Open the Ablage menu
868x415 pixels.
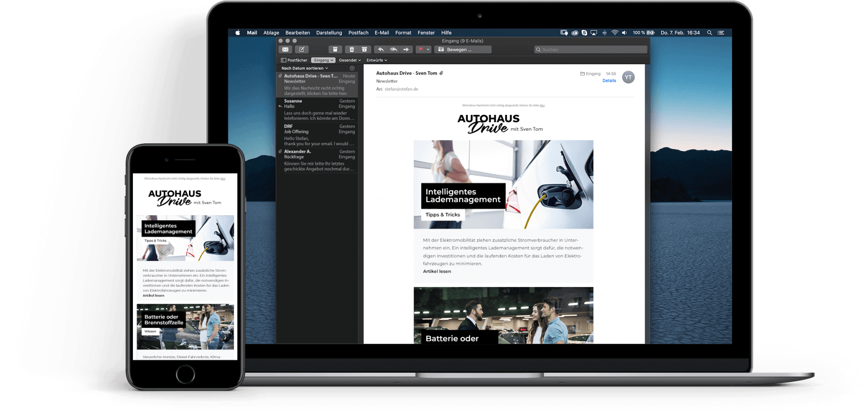pyautogui.click(x=271, y=33)
